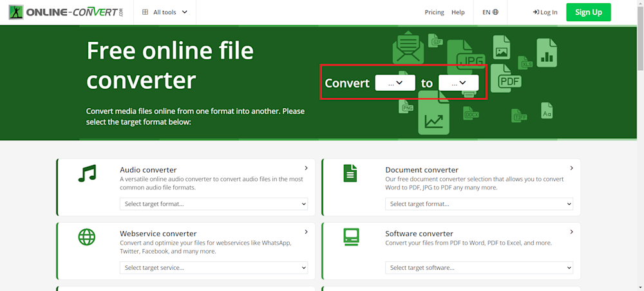Click the Software converter computer icon
Image resolution: width=644 pixels, height=291 pixels.
point(351,237)
